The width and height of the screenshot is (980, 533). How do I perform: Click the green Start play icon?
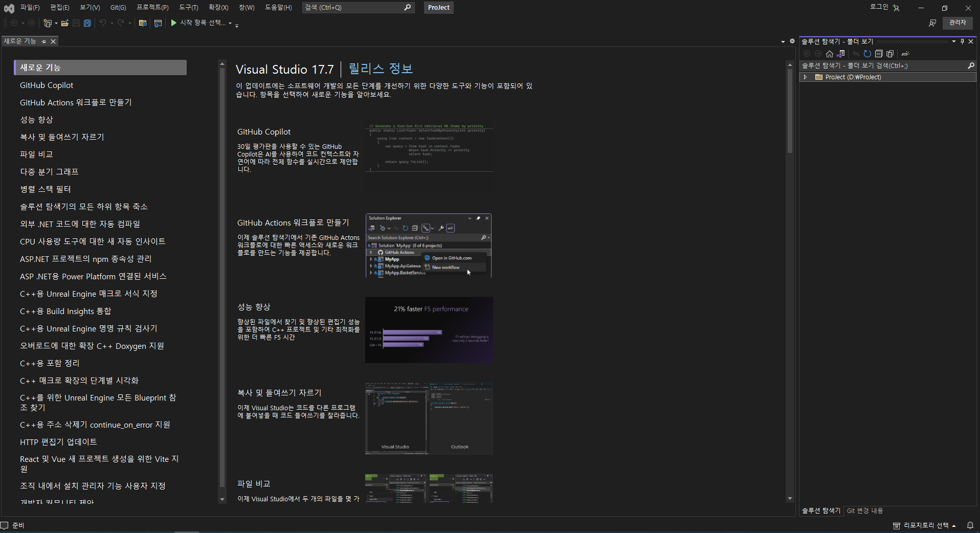click(x=174, y=23)
